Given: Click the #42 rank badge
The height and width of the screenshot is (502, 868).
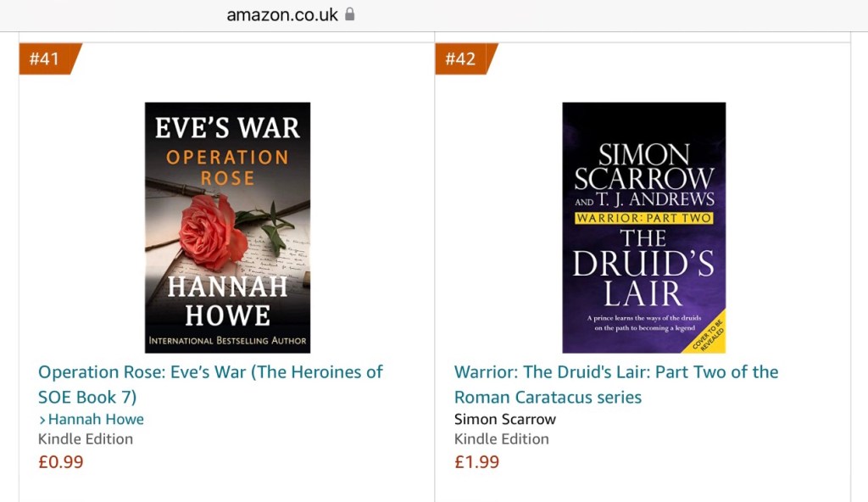Looking at the screenshot, I should pos(463,59).
